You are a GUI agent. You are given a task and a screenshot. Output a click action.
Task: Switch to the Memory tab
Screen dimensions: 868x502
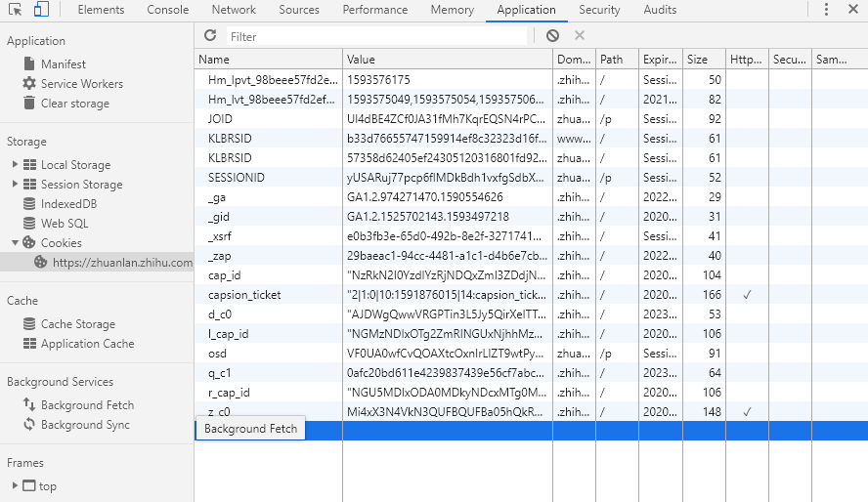[x=453, y=10]
